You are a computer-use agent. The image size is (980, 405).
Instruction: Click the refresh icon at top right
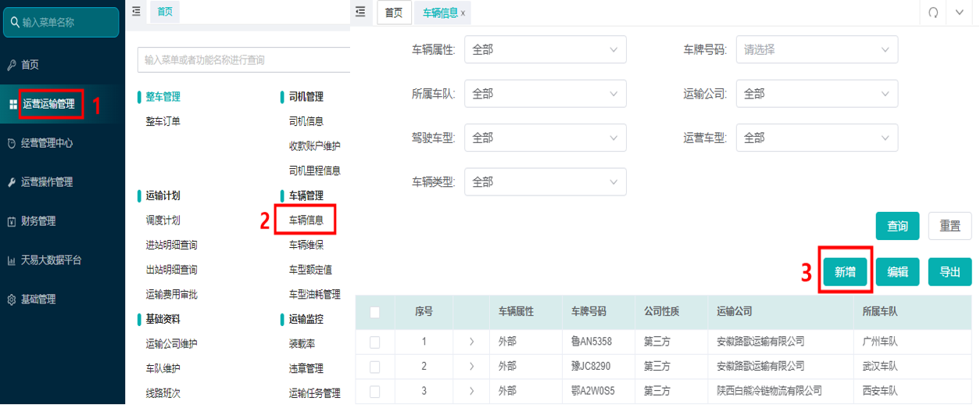933,13
